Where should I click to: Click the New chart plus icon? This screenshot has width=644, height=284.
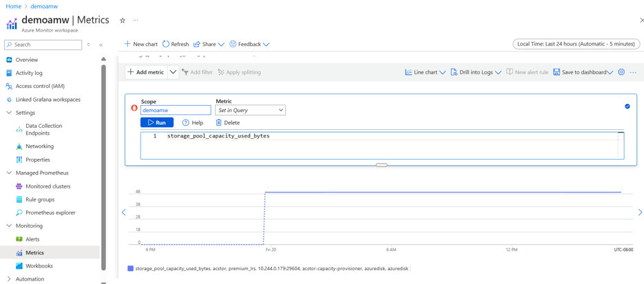tap(127, 44)
